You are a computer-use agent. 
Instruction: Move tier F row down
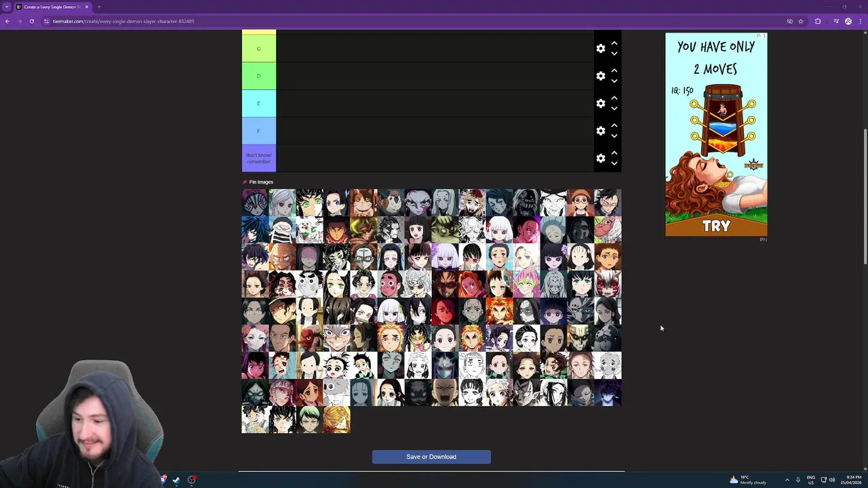[x=614, y=136]
